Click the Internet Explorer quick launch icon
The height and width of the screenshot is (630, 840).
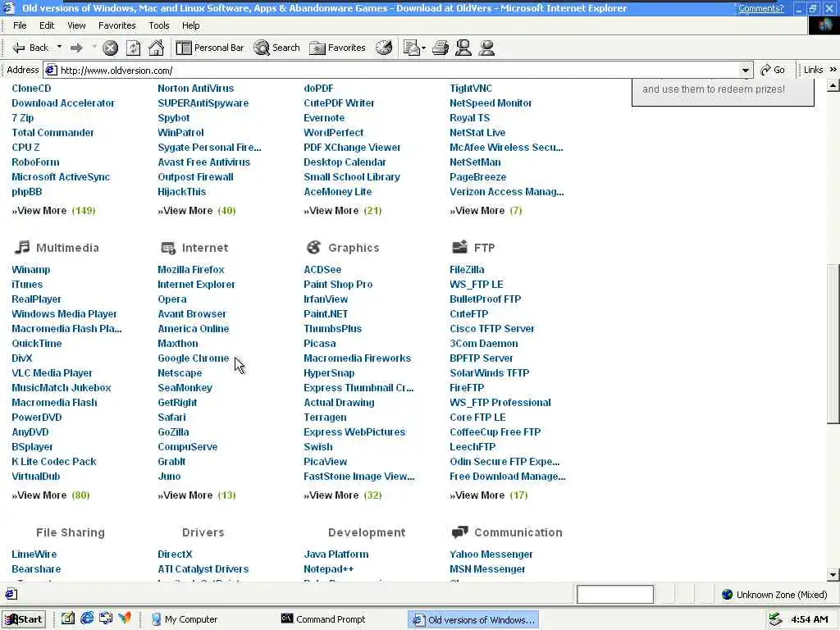pos(87,619)
